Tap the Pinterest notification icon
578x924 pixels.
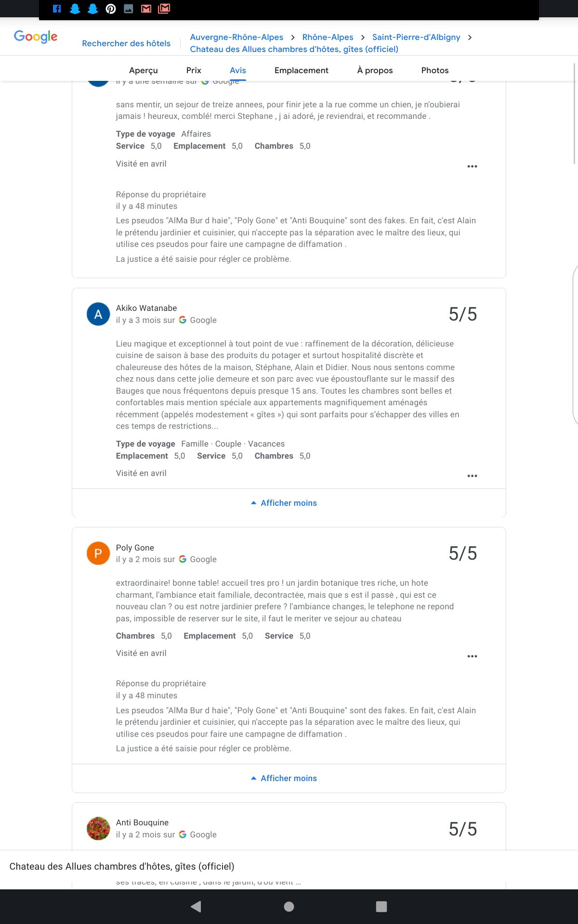click(x=111, y=9)
